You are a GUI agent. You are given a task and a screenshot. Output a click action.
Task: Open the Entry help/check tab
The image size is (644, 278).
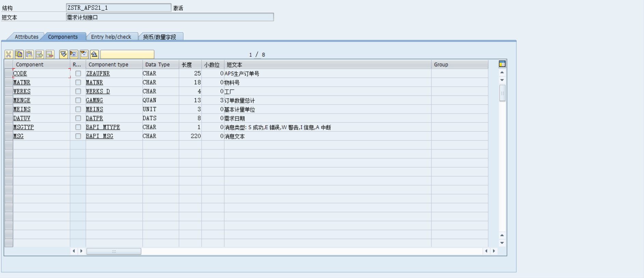pyautogui.click(x=111, y=37)
